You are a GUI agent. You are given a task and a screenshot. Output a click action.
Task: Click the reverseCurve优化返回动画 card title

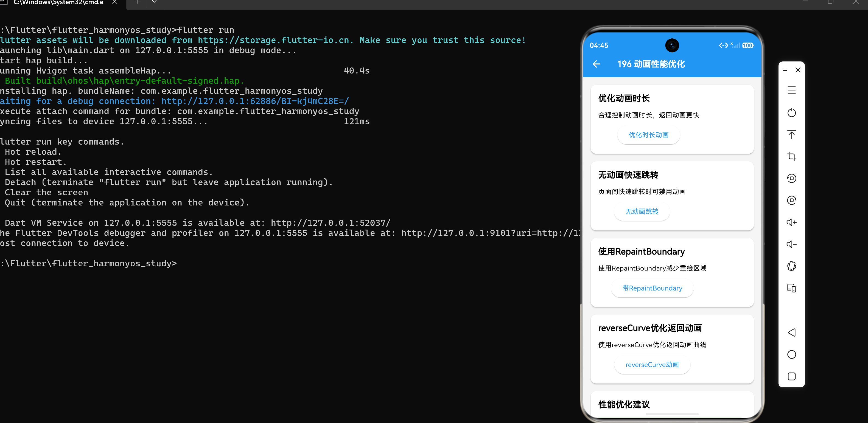point(650,328)
